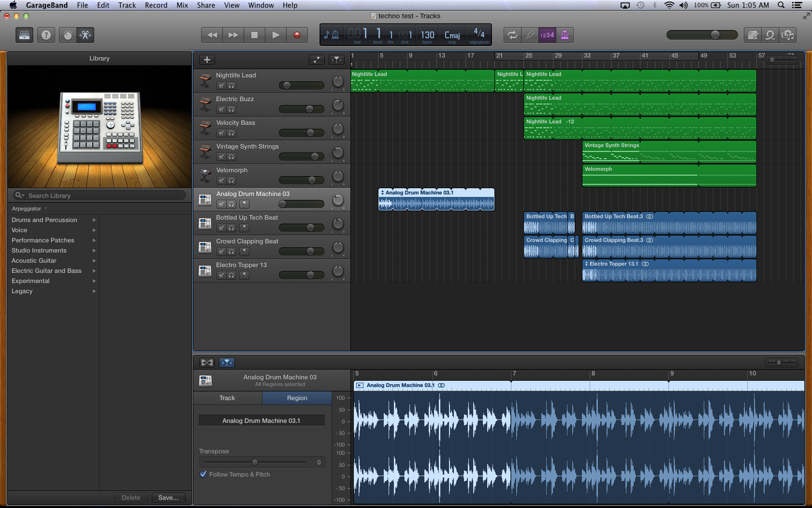Viewport: 812px width, 508px height.
Task: Click the Spotlight search icon in menu bar
Action: [781, 5]
